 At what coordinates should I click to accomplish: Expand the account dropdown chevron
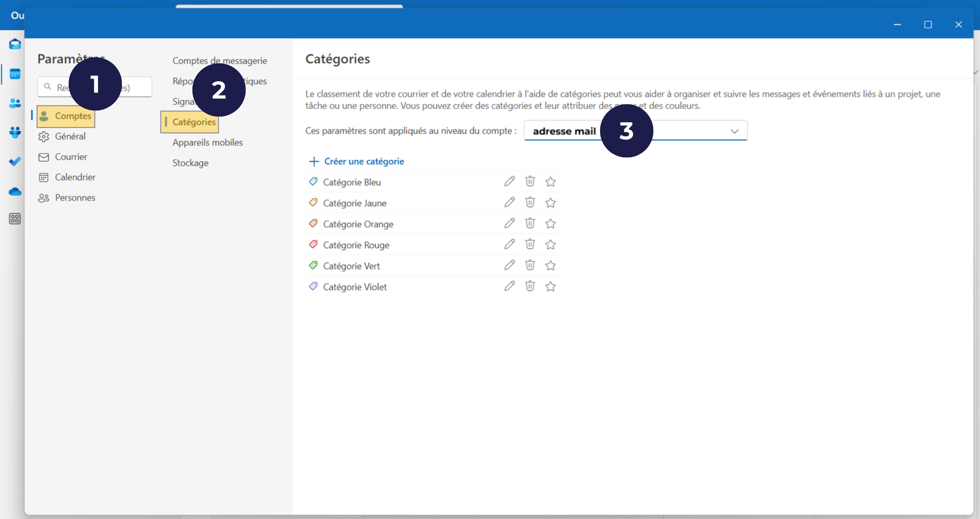pyautogui.click(x=734, y=131)
